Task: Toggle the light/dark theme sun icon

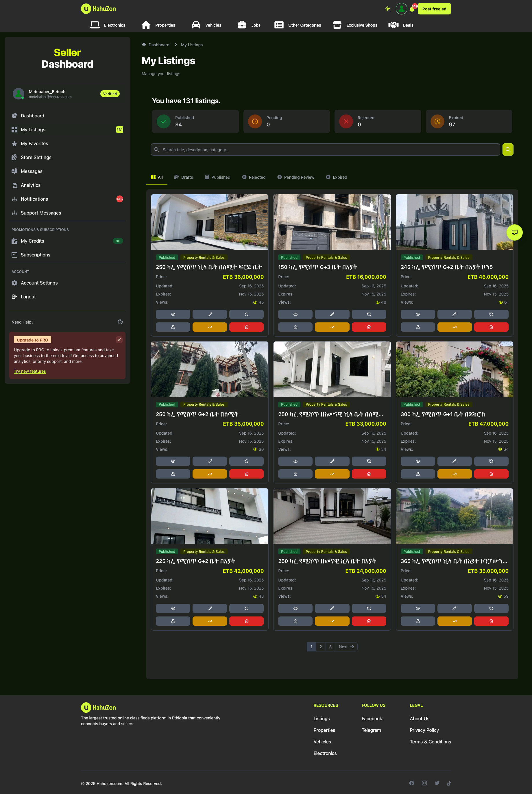Action: 387,9
